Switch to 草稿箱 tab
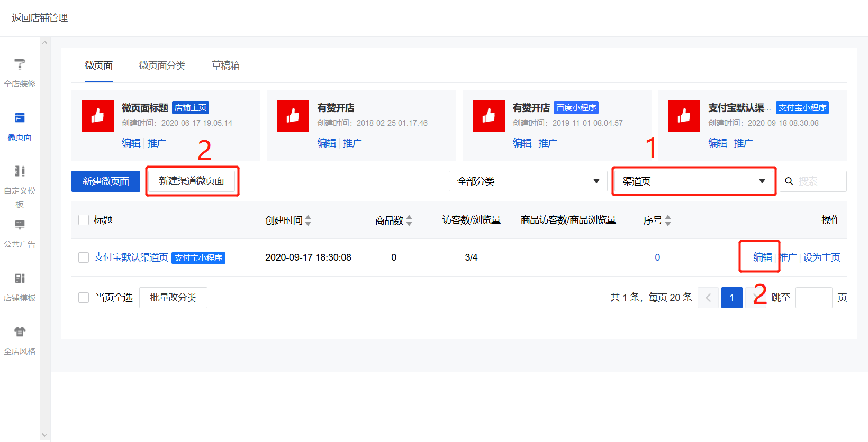 coord(226,66)
